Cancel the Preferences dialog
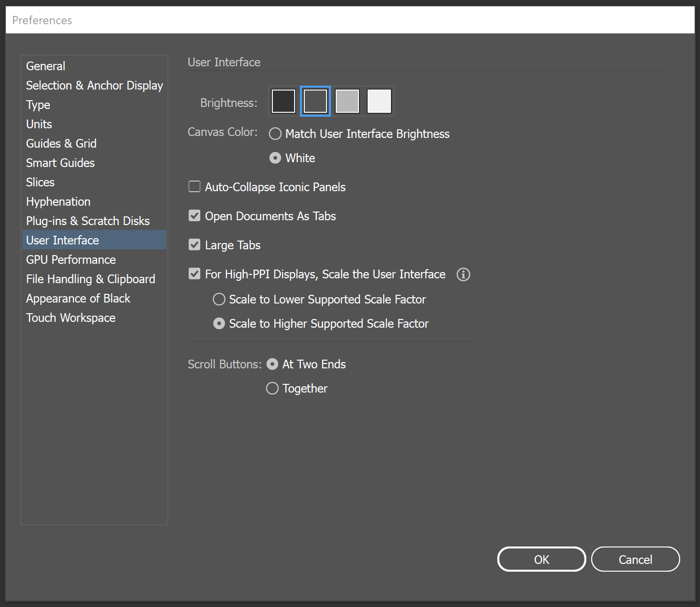This screenshot has height=607, width=700. (x=635, y=560)
